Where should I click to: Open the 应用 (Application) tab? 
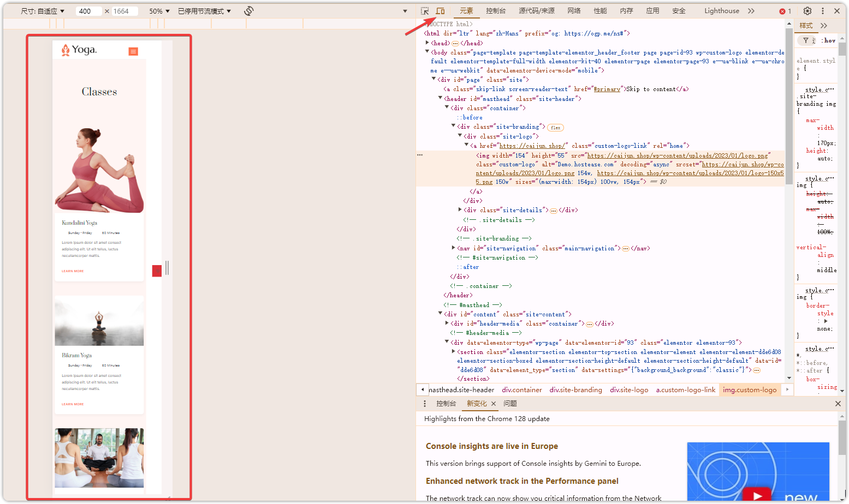[x=652, y=11]
